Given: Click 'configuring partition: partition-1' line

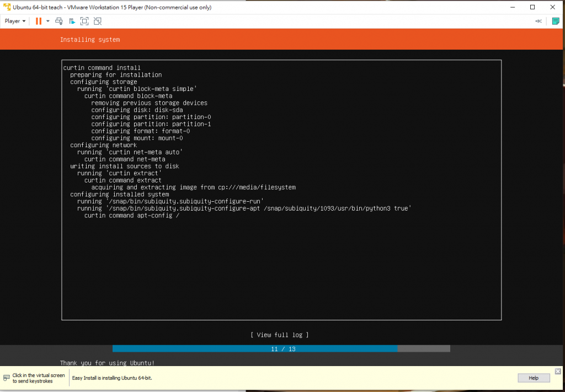Looking at the screenshot, I should [x=151, y=124].
